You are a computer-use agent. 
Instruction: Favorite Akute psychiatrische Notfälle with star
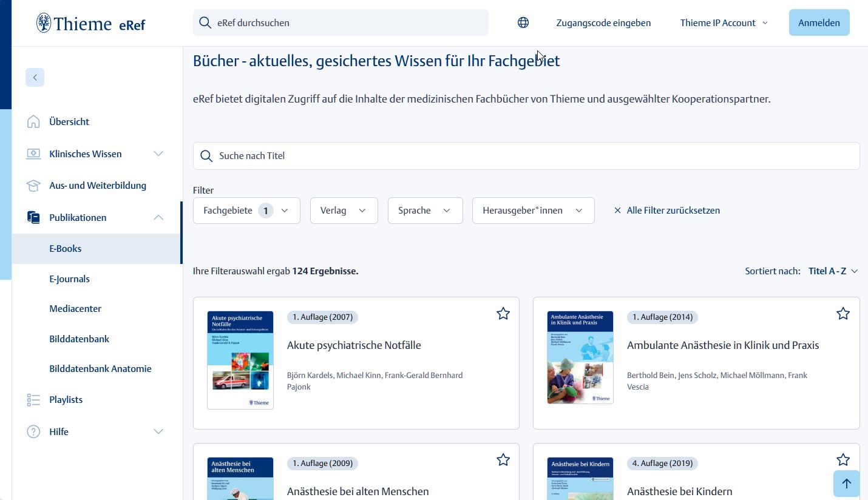(503, 314)
